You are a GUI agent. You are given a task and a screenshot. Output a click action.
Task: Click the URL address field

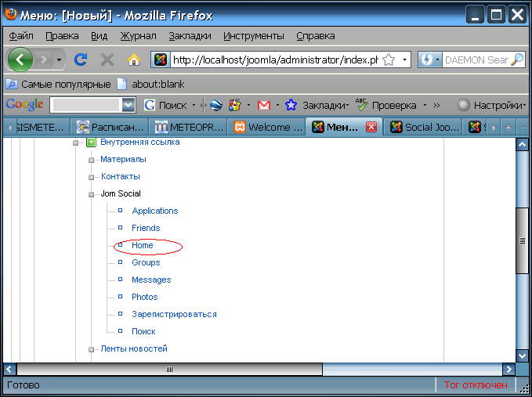click(276, 60)
